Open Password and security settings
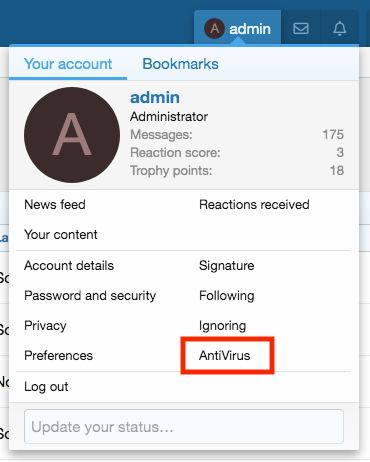370x462 pixels. [x=90, y=296]
